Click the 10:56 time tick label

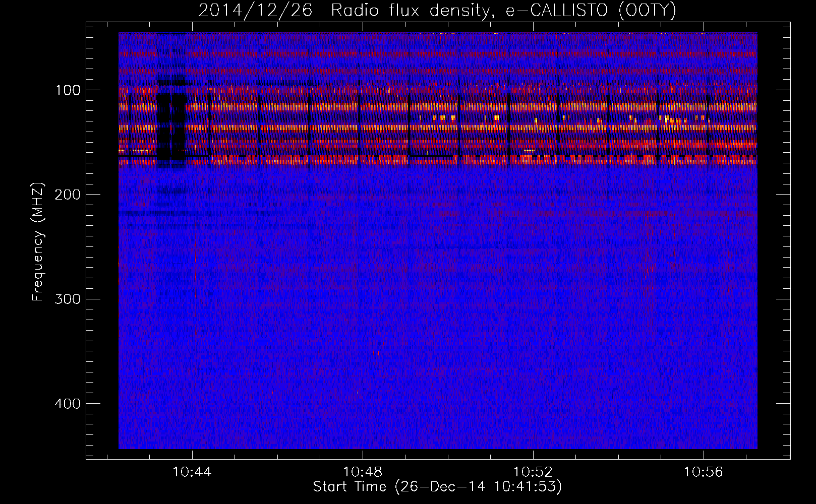pos(704,472)
